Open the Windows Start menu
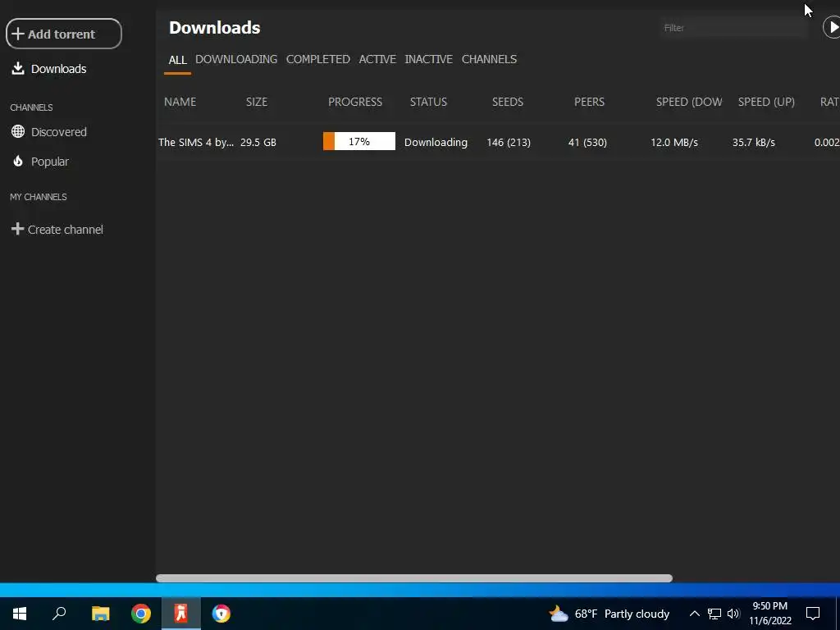This screenshot has width=840, height=630. click(20, 614)
